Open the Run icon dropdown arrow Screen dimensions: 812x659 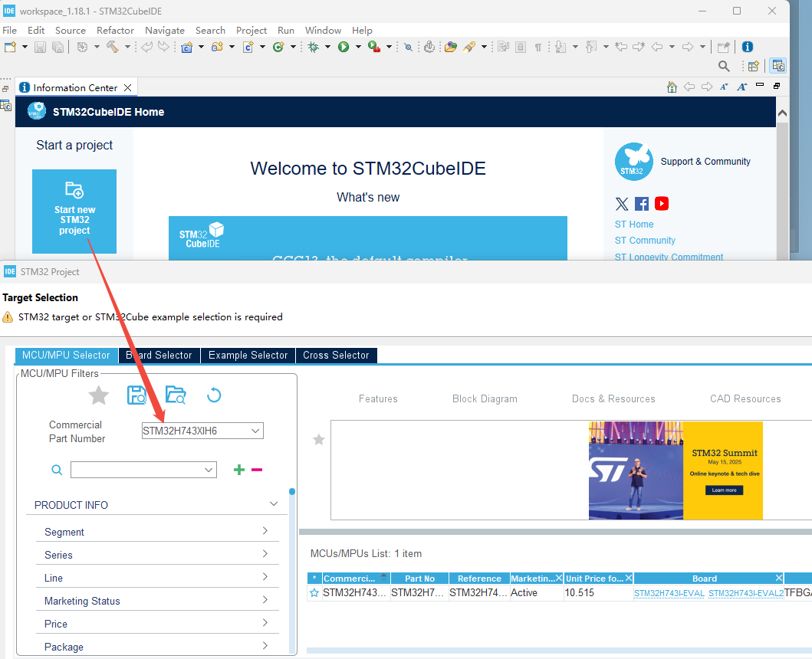[x=358, y=47]
